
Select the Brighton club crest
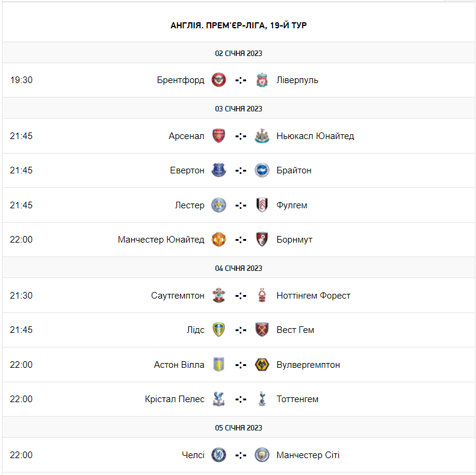coord(262,170)
